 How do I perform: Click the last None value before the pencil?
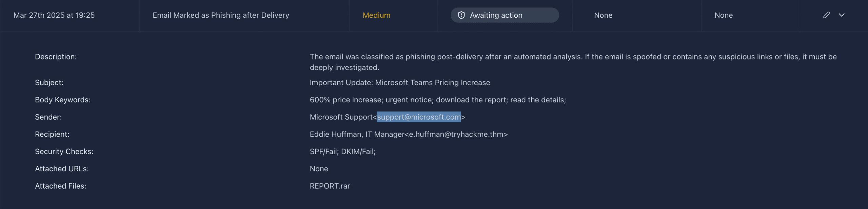coord(724,15)
